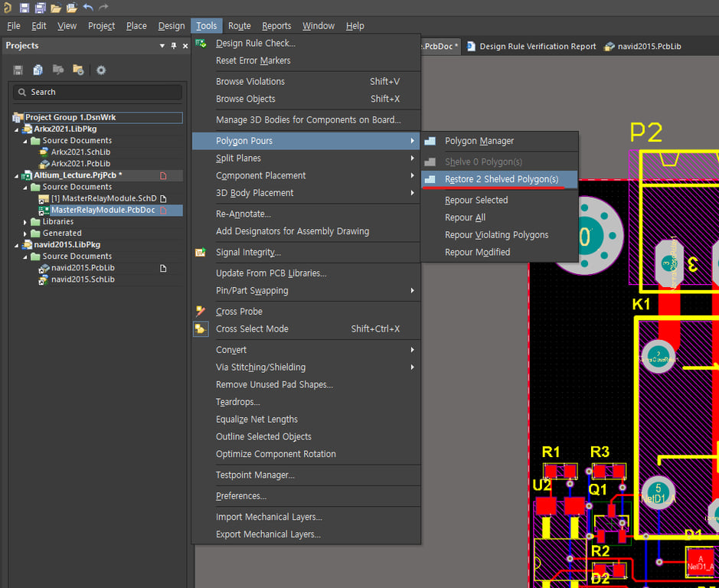
Task: Open the Projects panel settings gear
Action: point(101,70)
